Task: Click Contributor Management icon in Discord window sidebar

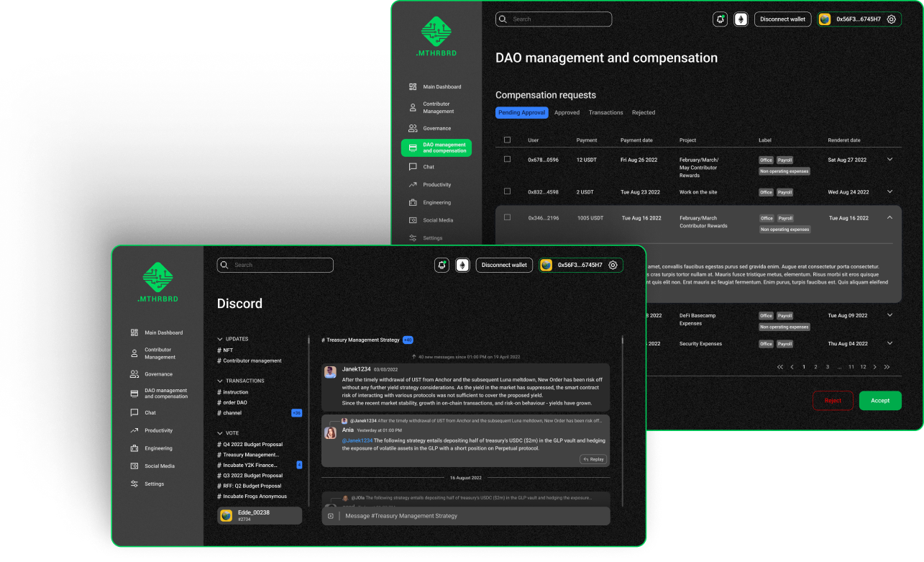Action: 134,353
